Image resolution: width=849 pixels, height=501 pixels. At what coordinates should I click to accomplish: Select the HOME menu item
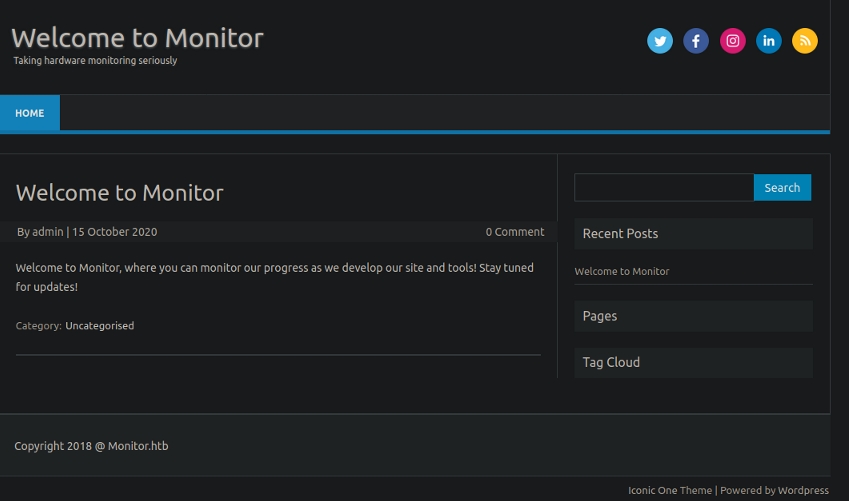click(x=30, y=113)
